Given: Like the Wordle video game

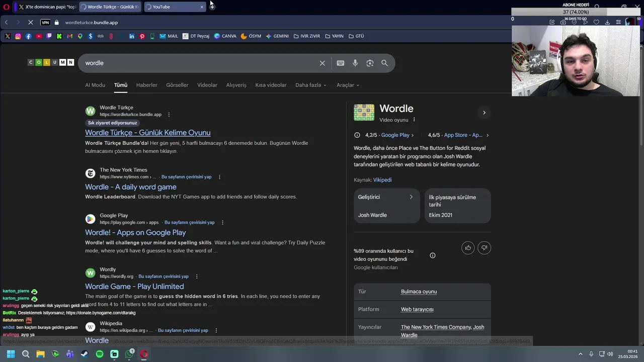Looking at the screenshot, I should click(468, 248).
